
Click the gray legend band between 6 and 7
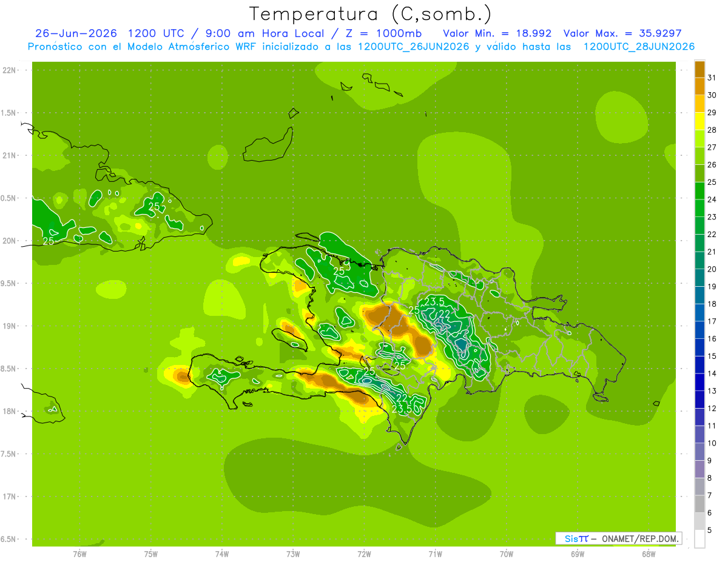point(699,504)
